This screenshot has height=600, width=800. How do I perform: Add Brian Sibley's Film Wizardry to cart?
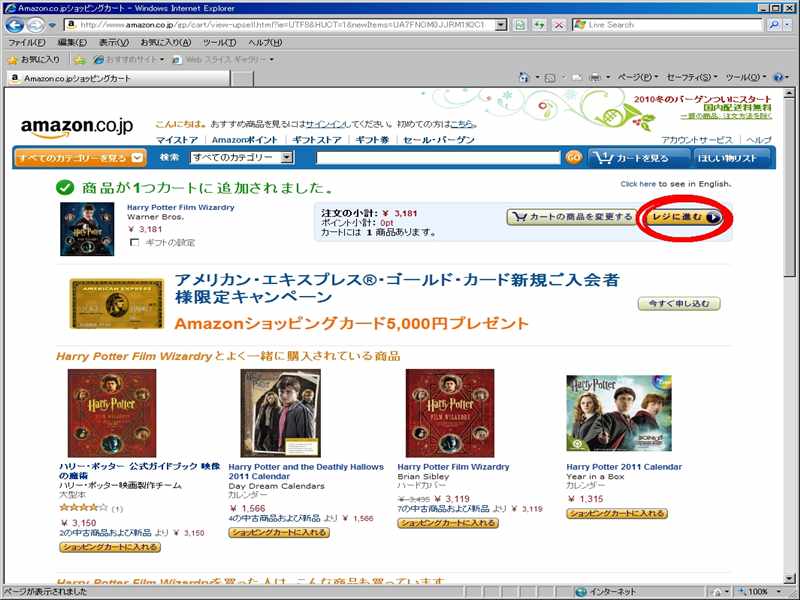coord(448,523)
